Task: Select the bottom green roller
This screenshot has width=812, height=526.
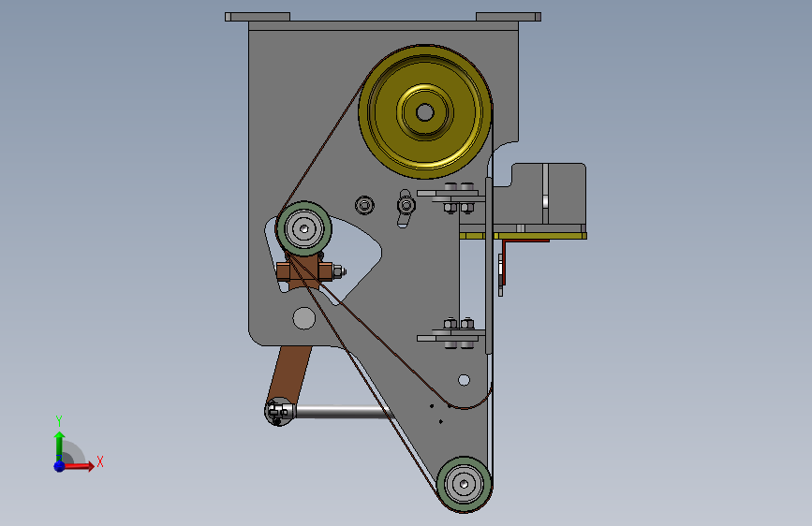Action: click(464, 484)
